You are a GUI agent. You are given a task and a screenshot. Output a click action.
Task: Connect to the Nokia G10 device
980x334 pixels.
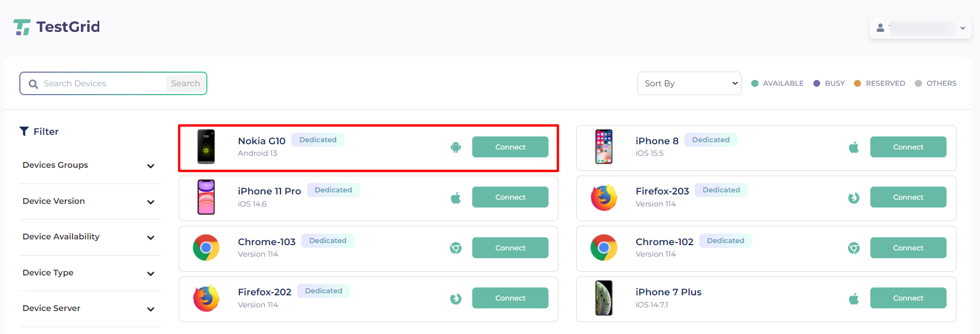coord(510,147)
